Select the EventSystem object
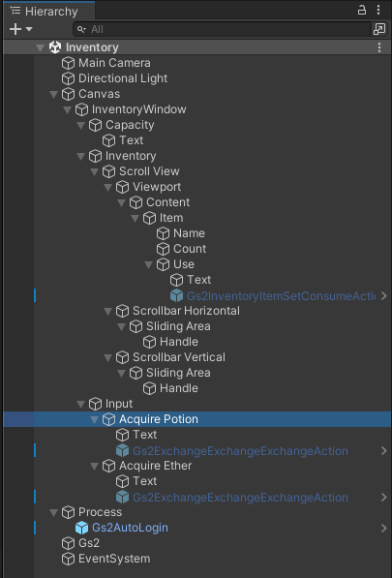This screenshot has height=578, width=392. (106, 559)
